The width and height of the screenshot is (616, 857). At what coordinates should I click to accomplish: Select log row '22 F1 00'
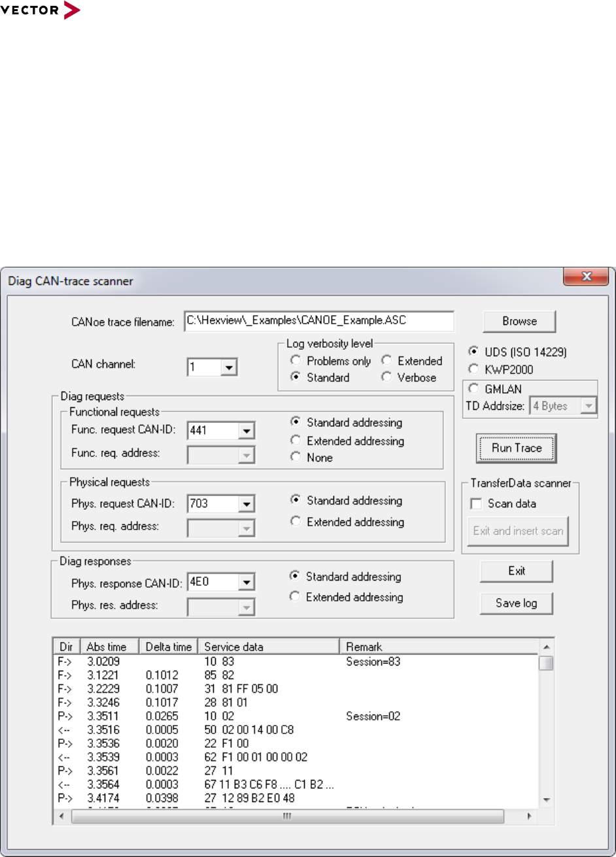(296, 744)
